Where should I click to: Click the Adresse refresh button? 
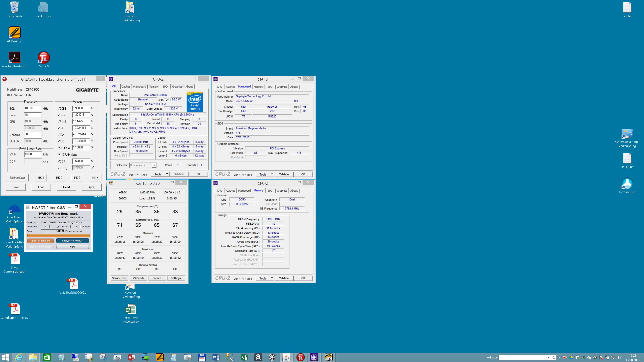tap(554, 357)
